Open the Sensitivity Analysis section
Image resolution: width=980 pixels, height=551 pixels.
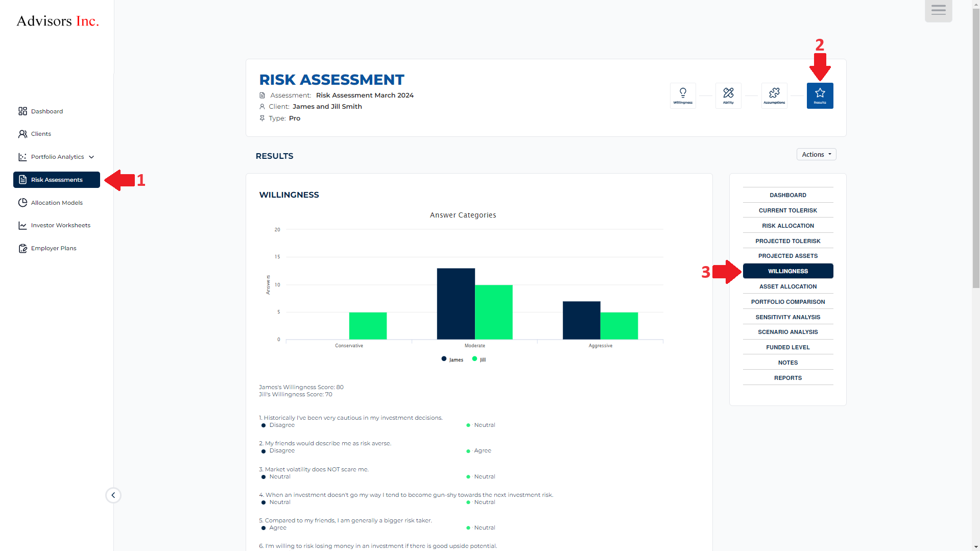(787, 317)
